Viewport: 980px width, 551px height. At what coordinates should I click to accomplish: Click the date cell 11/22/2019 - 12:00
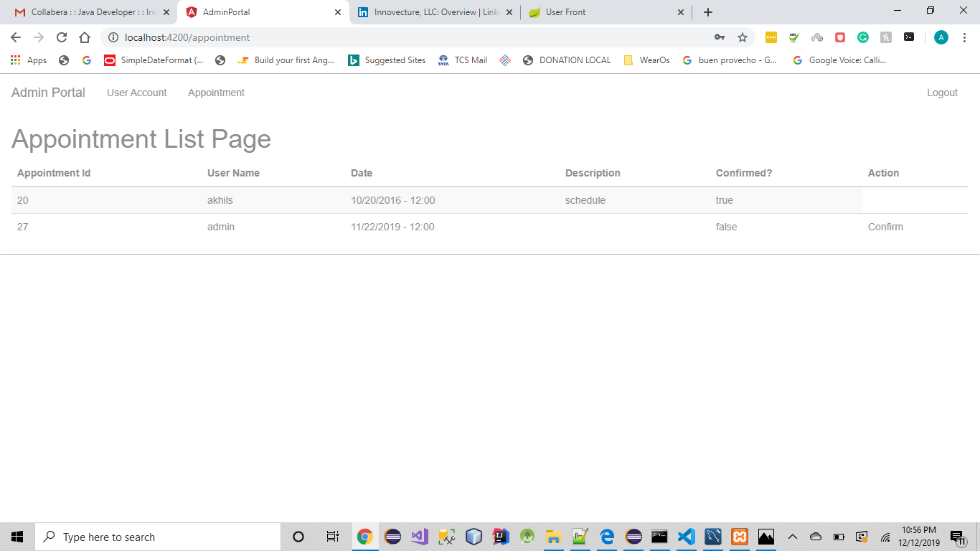392,227
